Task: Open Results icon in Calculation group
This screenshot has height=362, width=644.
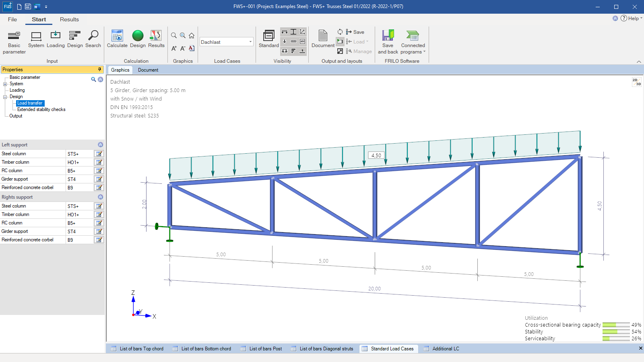Action: pyautogui.click(x=156, y=39)
